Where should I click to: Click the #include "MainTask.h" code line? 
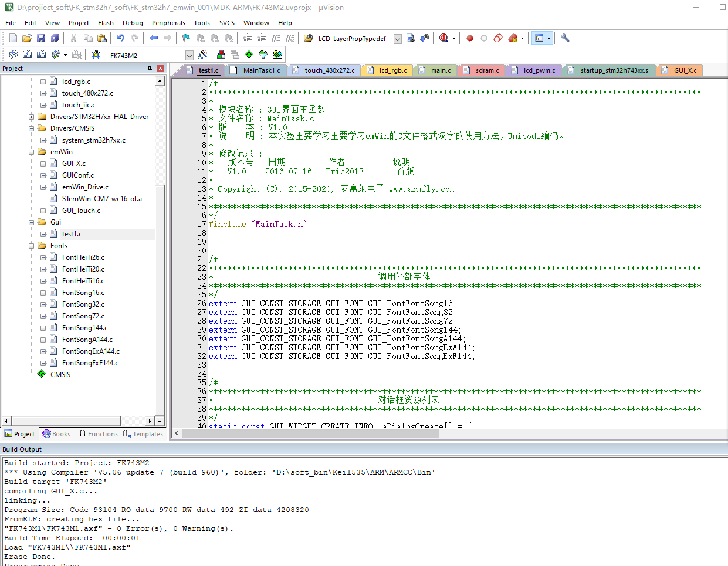(258, 224)
